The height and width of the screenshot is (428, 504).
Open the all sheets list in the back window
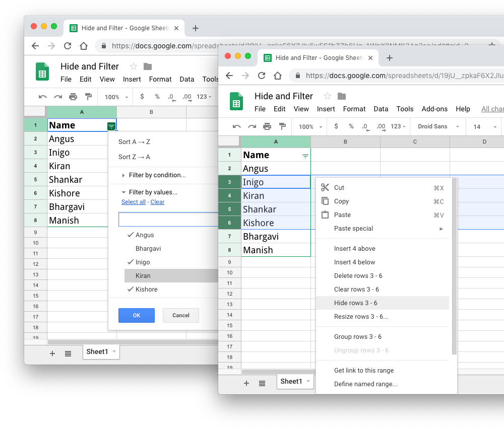68,353
